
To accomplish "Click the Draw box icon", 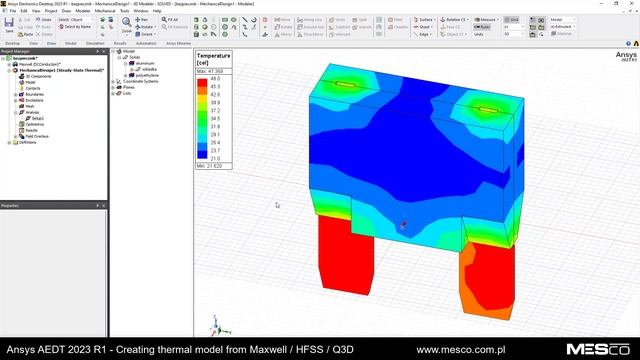I will pyautogui.click(x=196, y=20).
